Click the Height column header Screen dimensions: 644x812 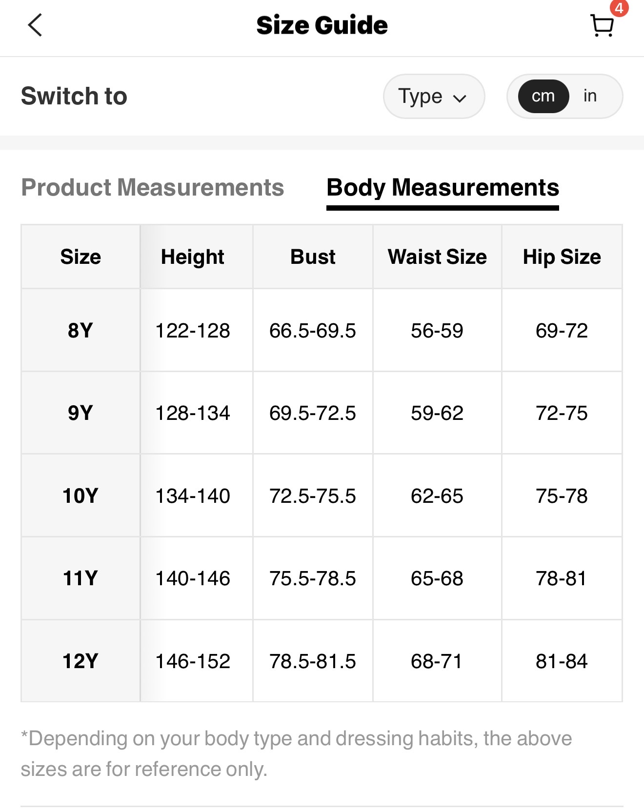pyautogui.click(x=193, y=257)
